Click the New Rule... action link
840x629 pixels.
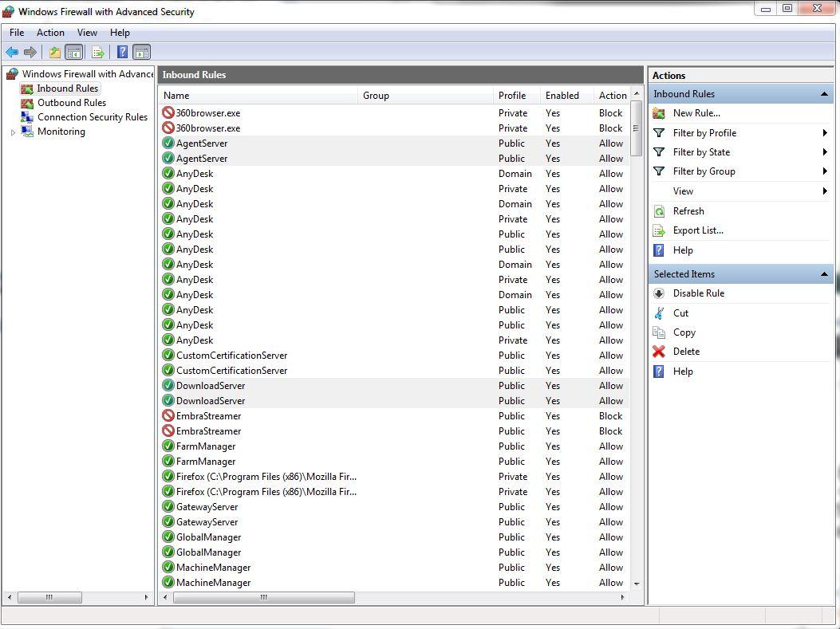click(x=696, y=113)
